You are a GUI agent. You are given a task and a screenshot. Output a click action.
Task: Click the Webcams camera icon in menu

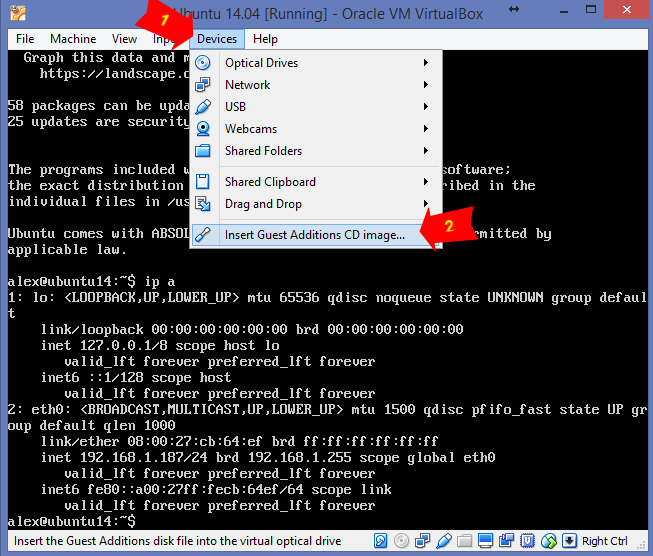click(x=203, y=129)
